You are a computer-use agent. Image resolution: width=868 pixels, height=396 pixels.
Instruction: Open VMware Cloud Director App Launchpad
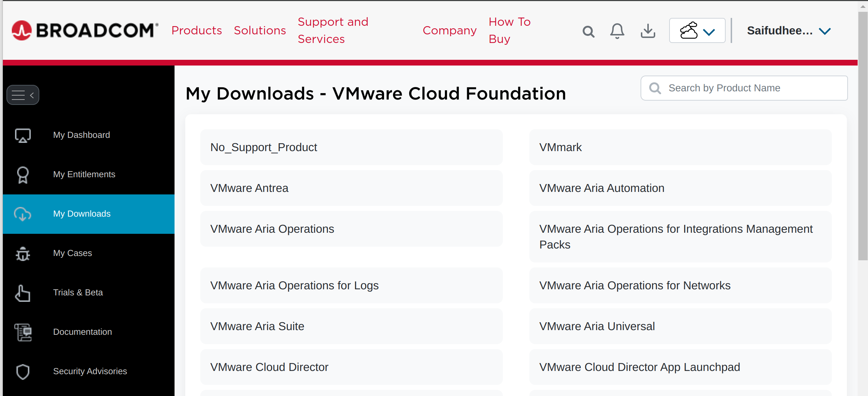coord(639,367)
